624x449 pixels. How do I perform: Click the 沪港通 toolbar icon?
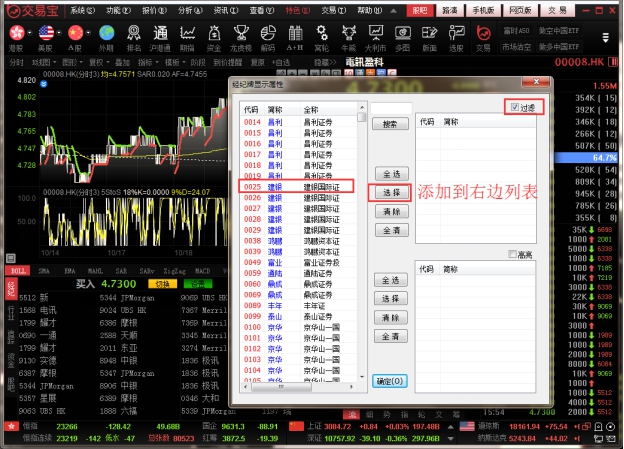click(160, 36)
